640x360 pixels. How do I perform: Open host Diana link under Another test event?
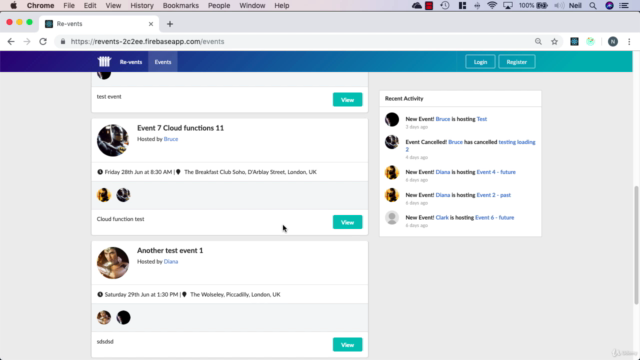pos(171,261)
